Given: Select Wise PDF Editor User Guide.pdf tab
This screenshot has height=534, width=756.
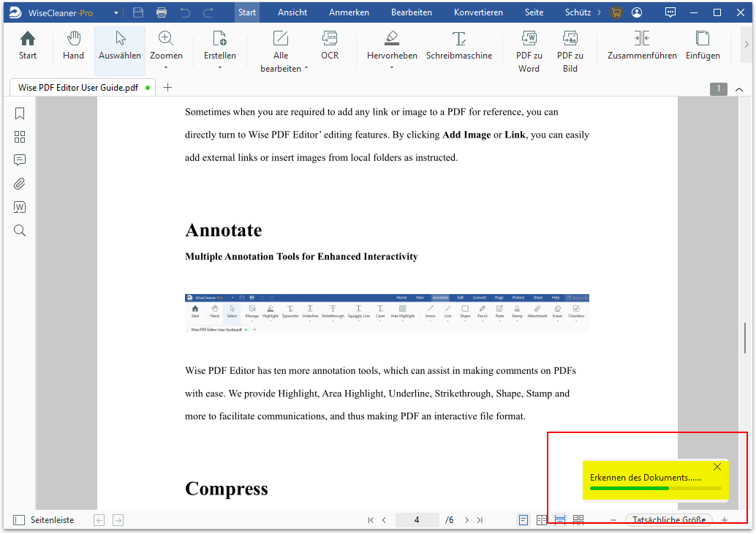Looking at the screenshot, I should (x=82, y=87).
